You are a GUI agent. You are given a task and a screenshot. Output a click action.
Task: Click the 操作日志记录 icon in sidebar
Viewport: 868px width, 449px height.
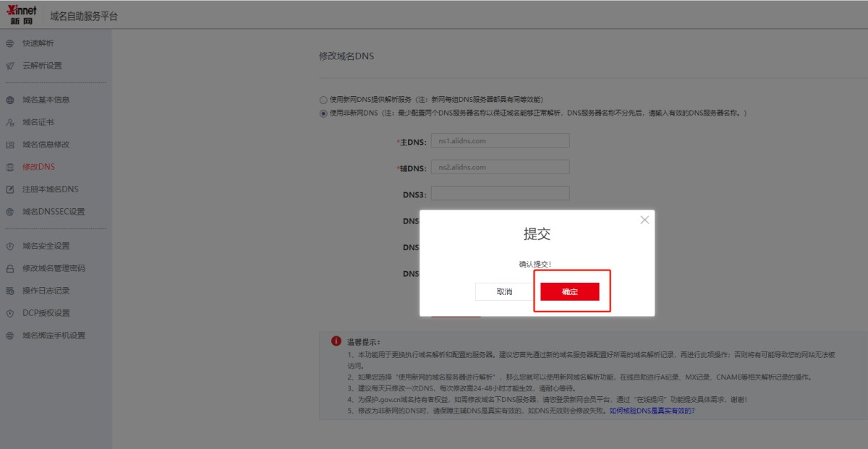click(10, 291)
